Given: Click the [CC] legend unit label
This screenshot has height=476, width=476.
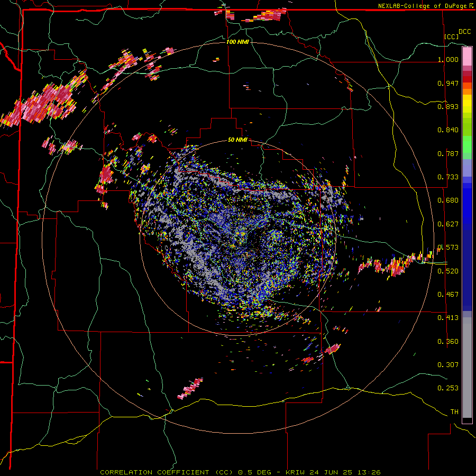Looking at the screenshot, I should pyautogui.click(x=451, y=36).
